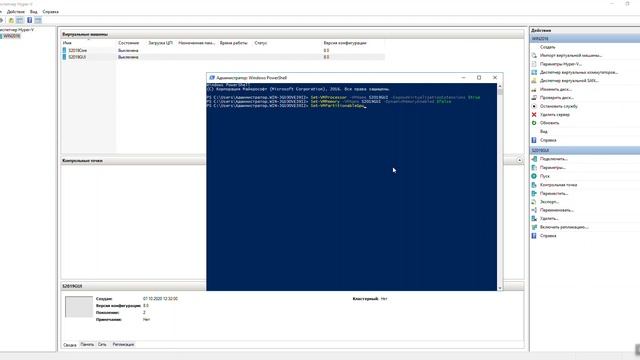This screenshot has height=360, width=640.
Task: Open the VM Settings (Параметры) action icon
Action: click(534, 167)
